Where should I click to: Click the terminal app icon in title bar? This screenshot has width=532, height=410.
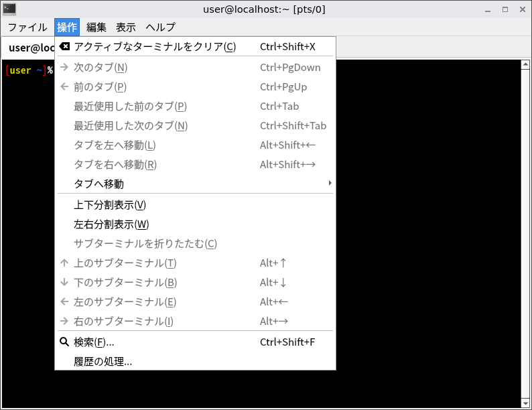[9, 9]
